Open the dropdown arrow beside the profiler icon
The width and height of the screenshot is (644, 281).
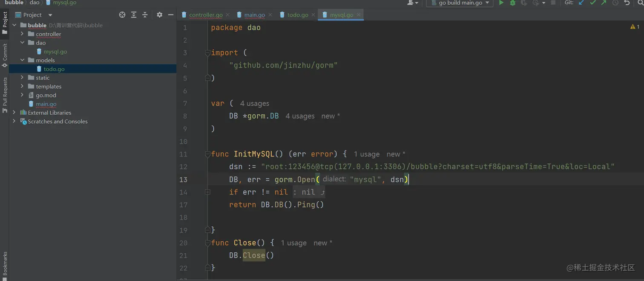(544, 3)
